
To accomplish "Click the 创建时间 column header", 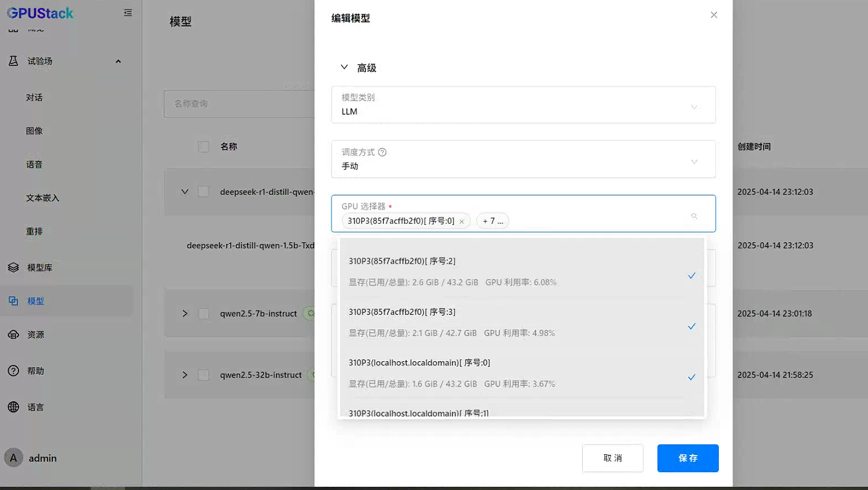I will (754, 147).
